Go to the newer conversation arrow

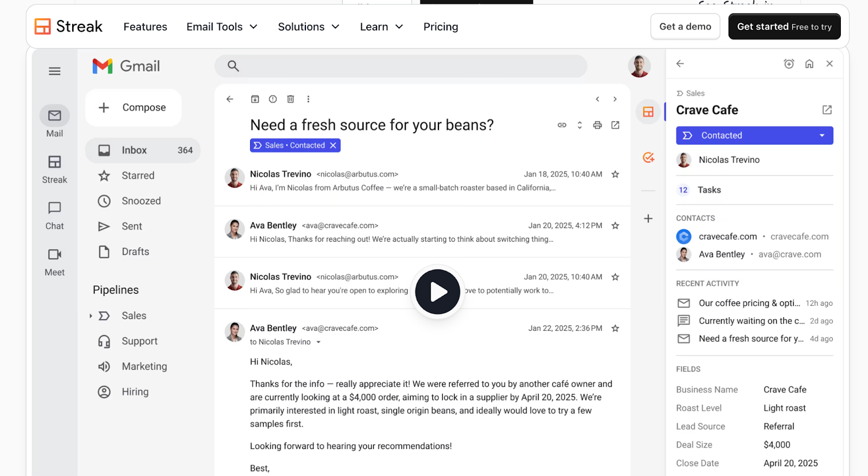(x=597, y=99)
